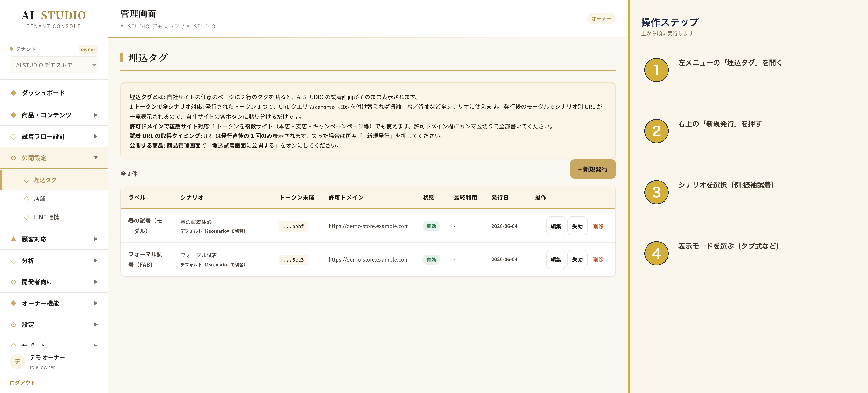The image size is (868, 393).
Task: Click the LINE 連携 submenu diamond icon
Action: (27, 217)
